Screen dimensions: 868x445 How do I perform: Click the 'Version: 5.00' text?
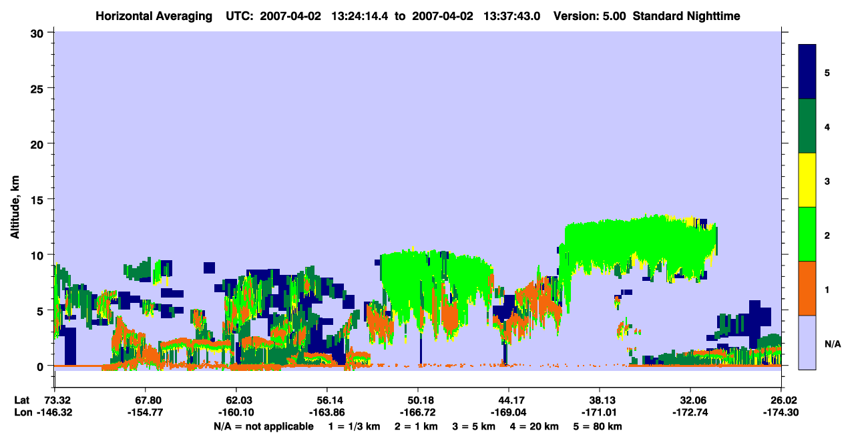pos(590,15)
